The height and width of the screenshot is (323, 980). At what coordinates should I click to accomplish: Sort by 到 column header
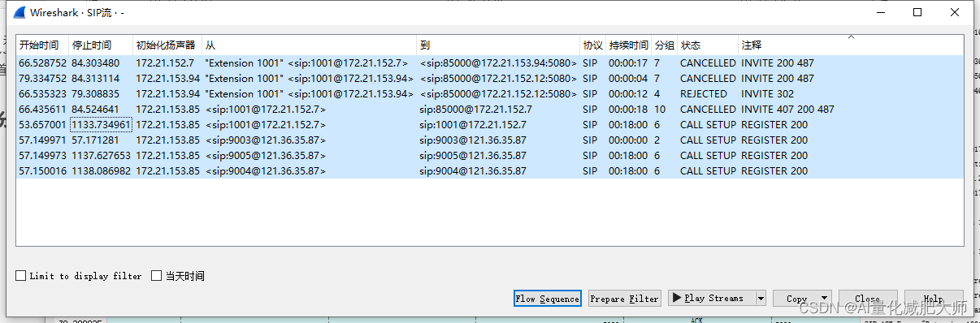click(x=499, y=45)
